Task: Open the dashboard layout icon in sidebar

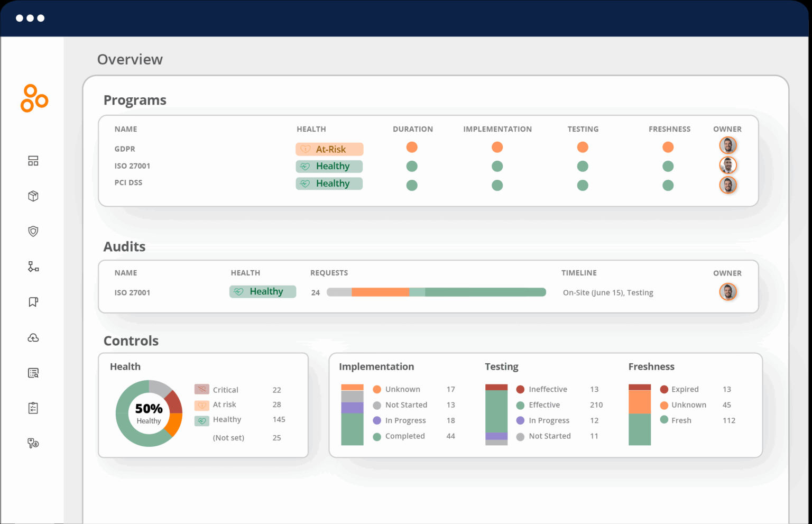Action: 33,161
